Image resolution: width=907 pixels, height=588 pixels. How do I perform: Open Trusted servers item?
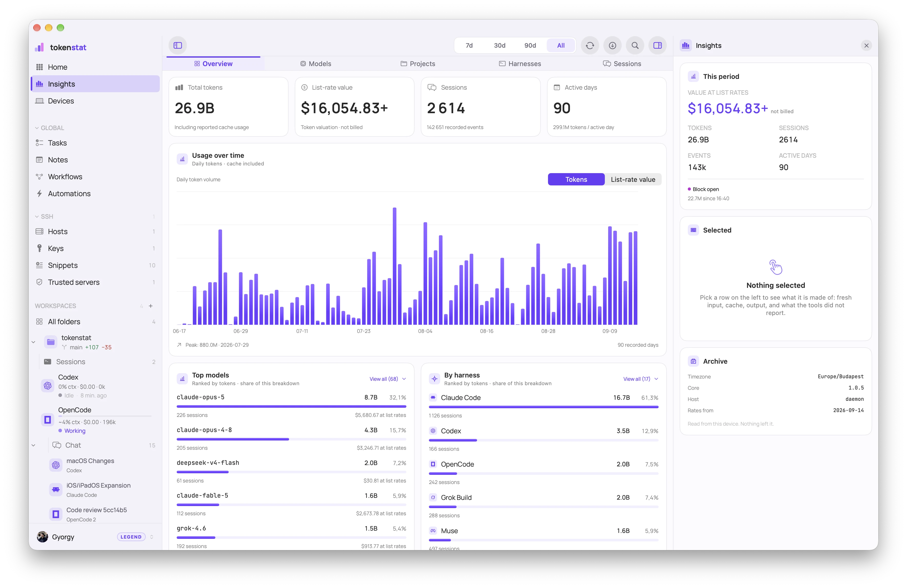[x=95, y=282]
